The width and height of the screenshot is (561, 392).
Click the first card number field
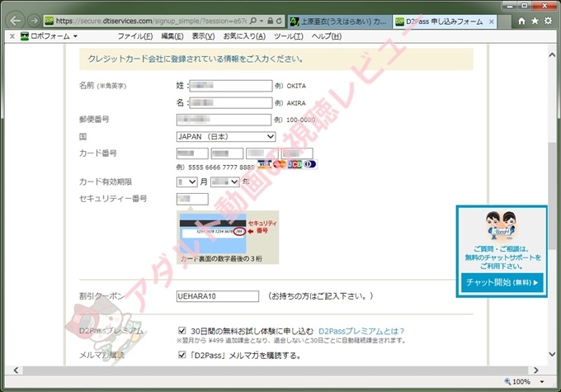[192, 153]
